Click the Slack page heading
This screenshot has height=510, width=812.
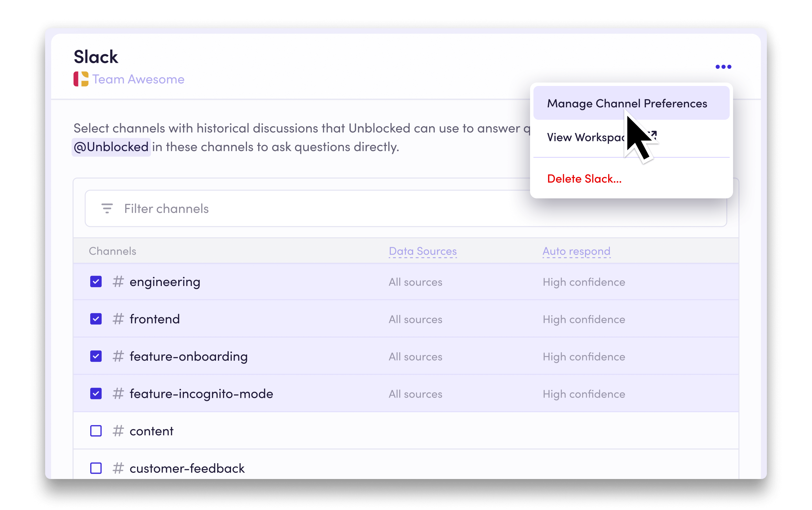tap(96, 57)
